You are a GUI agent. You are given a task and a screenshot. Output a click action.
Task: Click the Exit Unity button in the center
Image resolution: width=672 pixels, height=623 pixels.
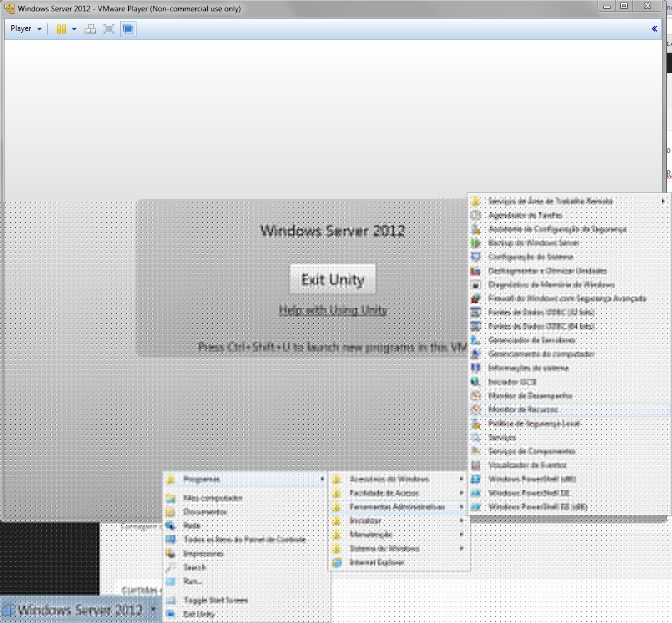click(333, 279)
